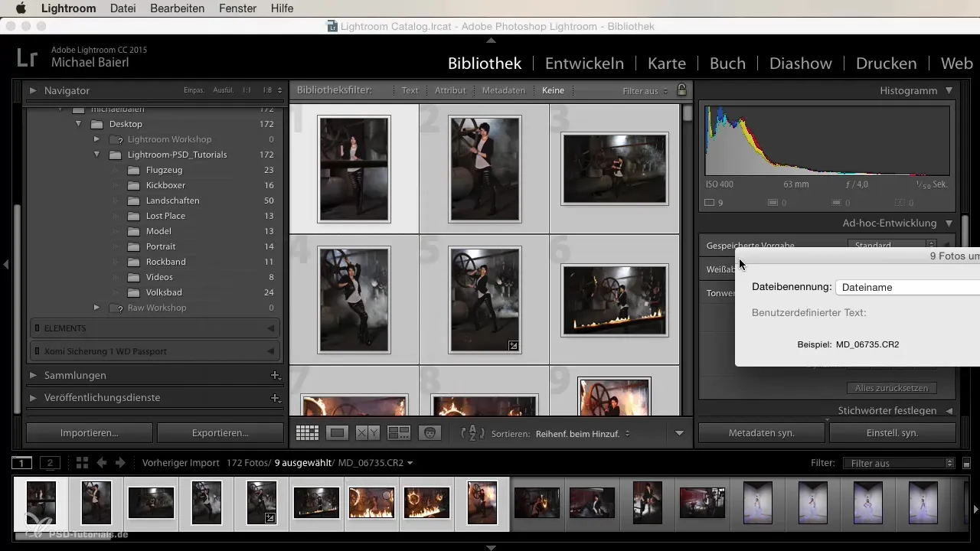Click Importieren button
980x551 pixels.
coord(90,432)
